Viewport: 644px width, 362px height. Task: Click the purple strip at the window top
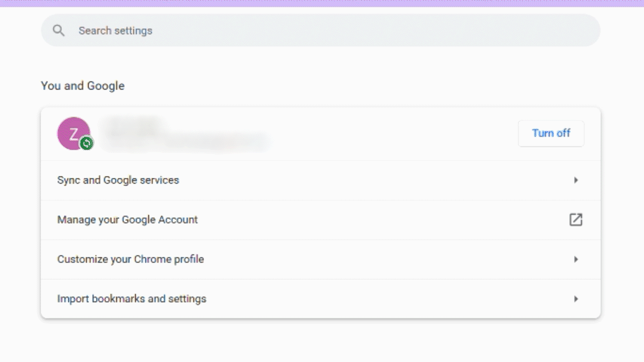(322, 3)
